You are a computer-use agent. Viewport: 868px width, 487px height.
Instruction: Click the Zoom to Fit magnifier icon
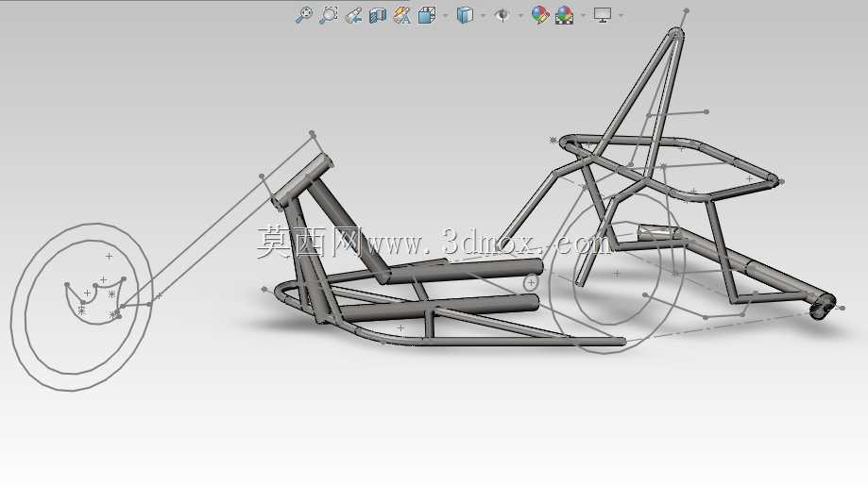click(303, 15)
